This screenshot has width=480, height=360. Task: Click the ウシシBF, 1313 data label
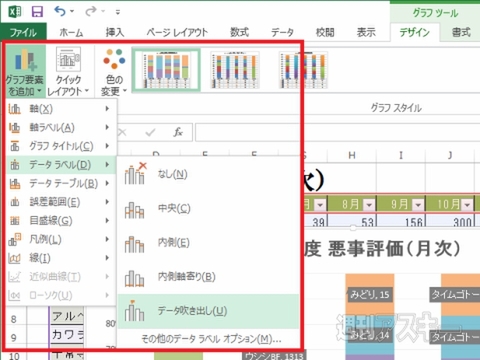[x=274, y=356]
